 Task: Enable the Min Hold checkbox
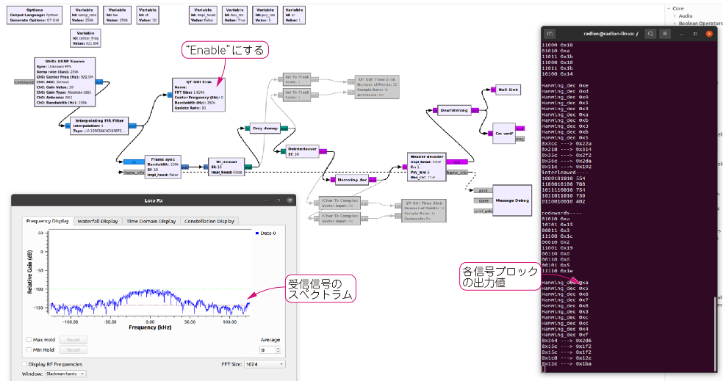click(29, 350)
